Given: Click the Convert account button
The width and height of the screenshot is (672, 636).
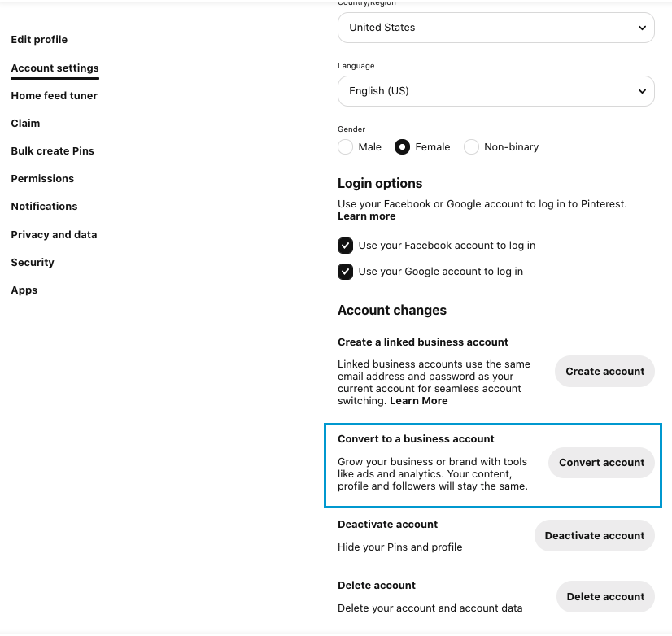Looking at the screenshot, I should pyautogui.click(x=601, y=463).
